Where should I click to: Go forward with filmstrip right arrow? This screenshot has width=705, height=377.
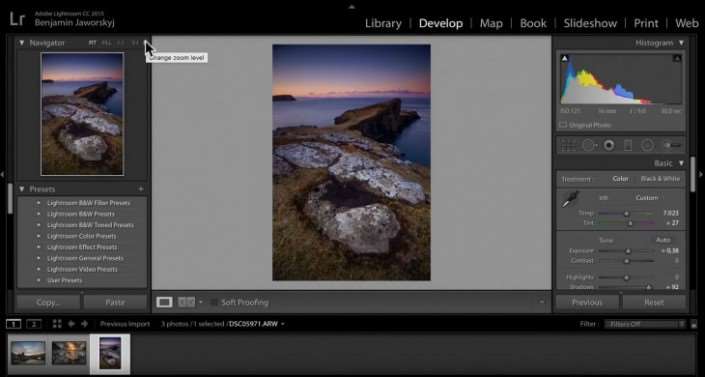click(x=85, y=324)
